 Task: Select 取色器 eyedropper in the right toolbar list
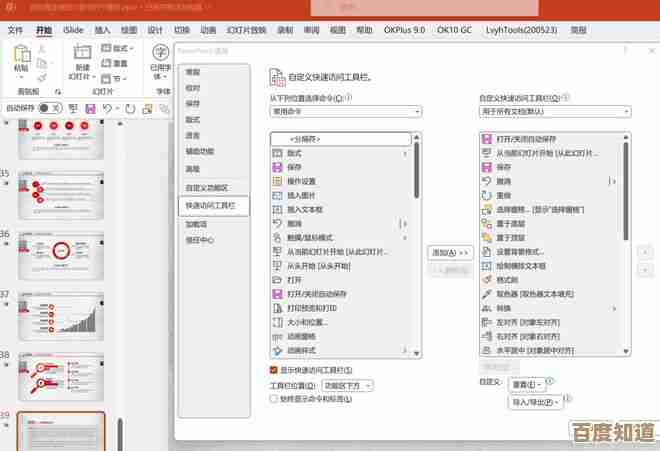551,294
